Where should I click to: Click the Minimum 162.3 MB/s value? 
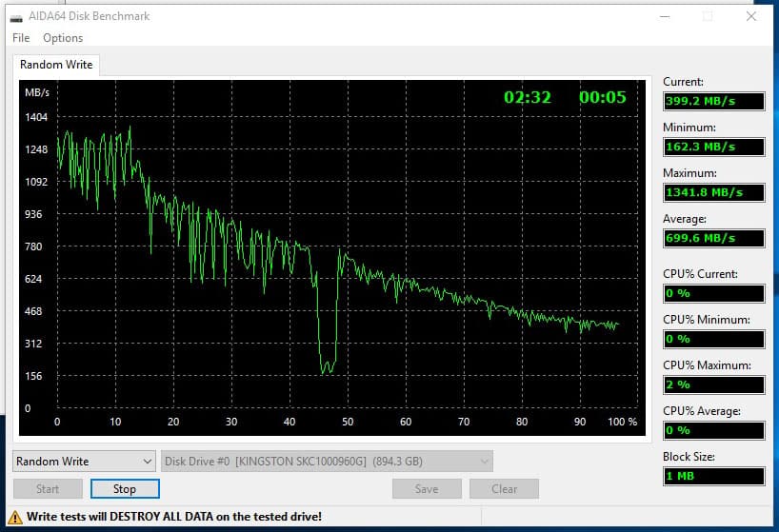[x=714, y=147]
